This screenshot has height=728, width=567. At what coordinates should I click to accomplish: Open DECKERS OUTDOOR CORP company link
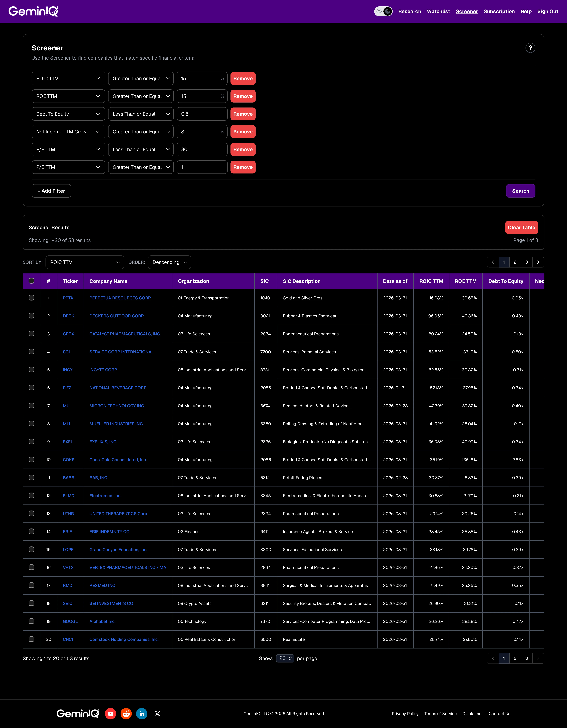[x=117, y=316]
